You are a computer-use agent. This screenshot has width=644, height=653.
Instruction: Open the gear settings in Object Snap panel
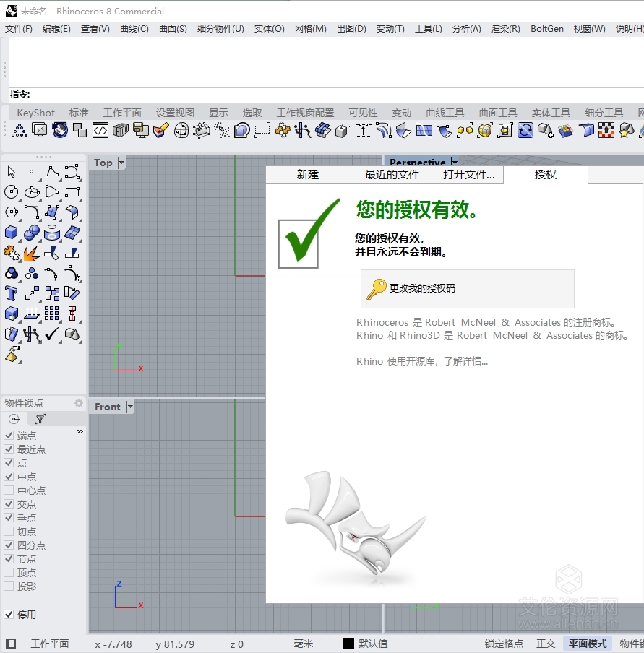(78, 403)
